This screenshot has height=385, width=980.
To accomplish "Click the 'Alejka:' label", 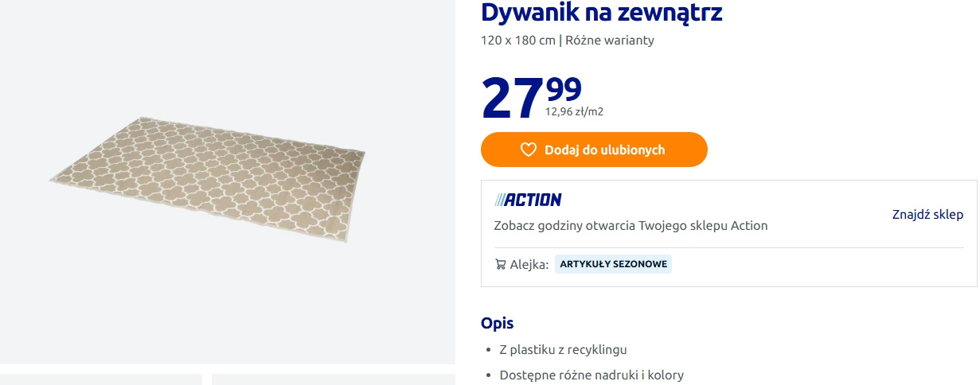I will [x=529, y=264].
